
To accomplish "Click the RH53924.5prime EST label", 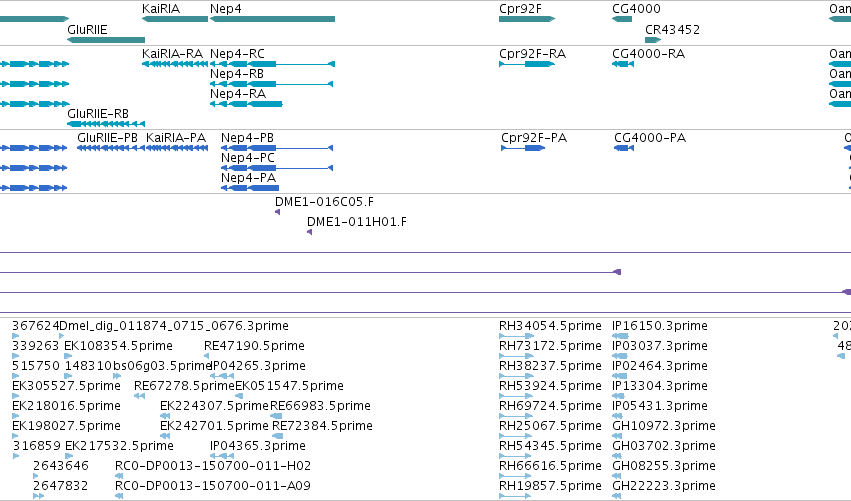I will coord(550,386).
